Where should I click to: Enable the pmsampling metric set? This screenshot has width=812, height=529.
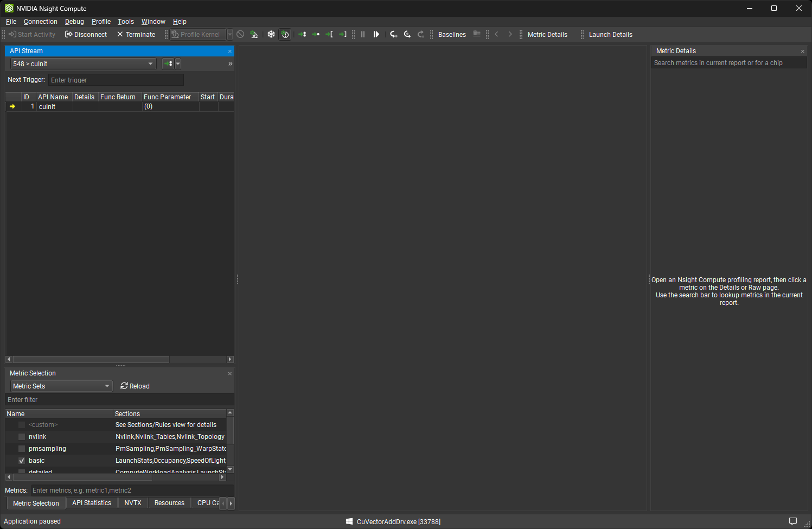21,448
